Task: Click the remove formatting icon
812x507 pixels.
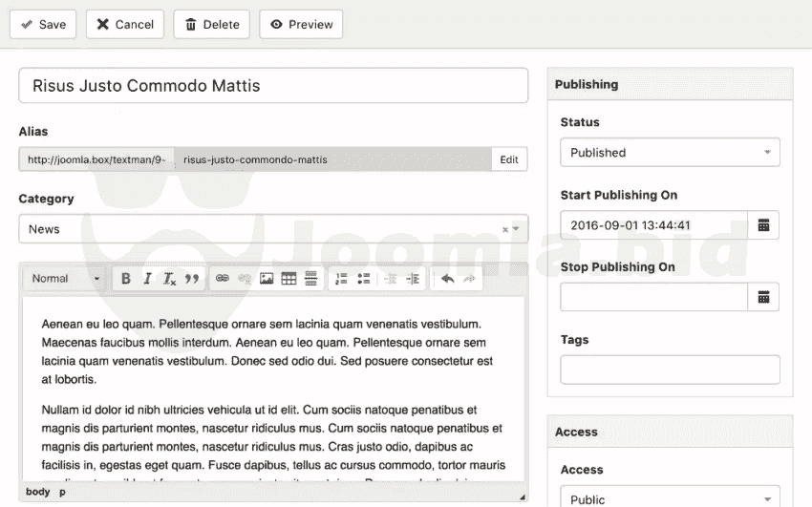Action: point(169,279)
